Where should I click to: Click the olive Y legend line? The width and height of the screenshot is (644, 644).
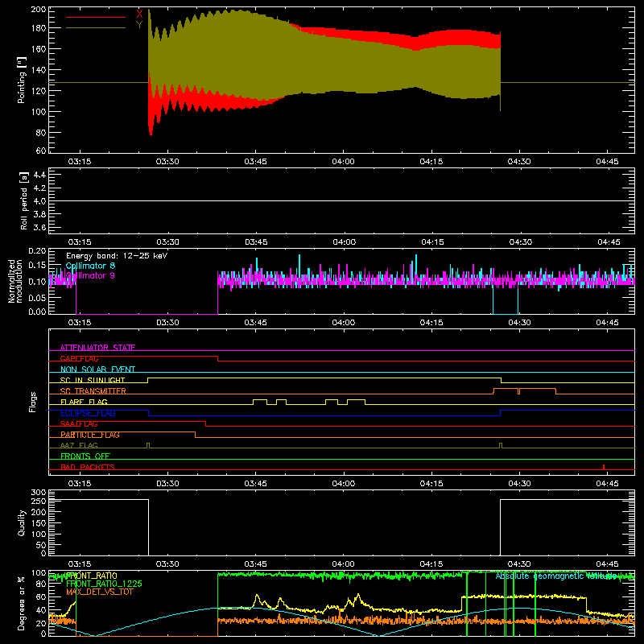coord(96,28)
